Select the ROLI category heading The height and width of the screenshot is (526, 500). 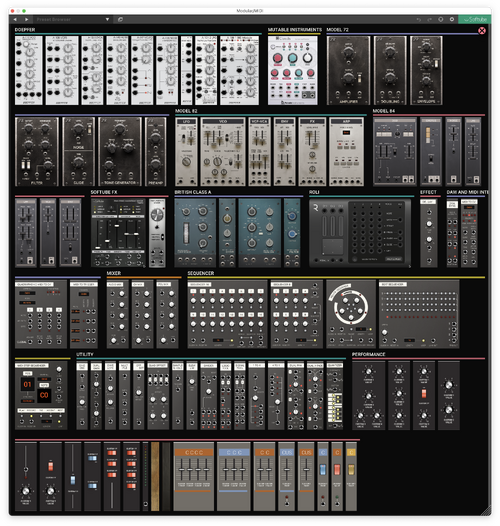click(314, 192)
